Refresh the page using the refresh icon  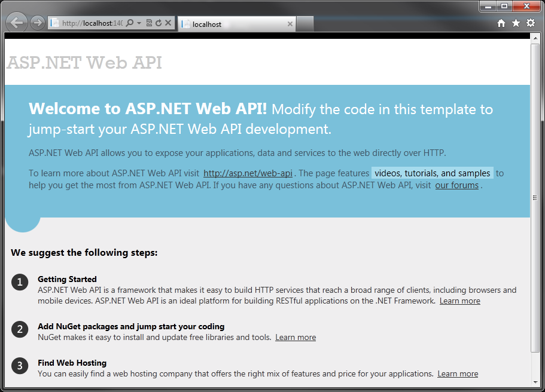click(158, 22)
